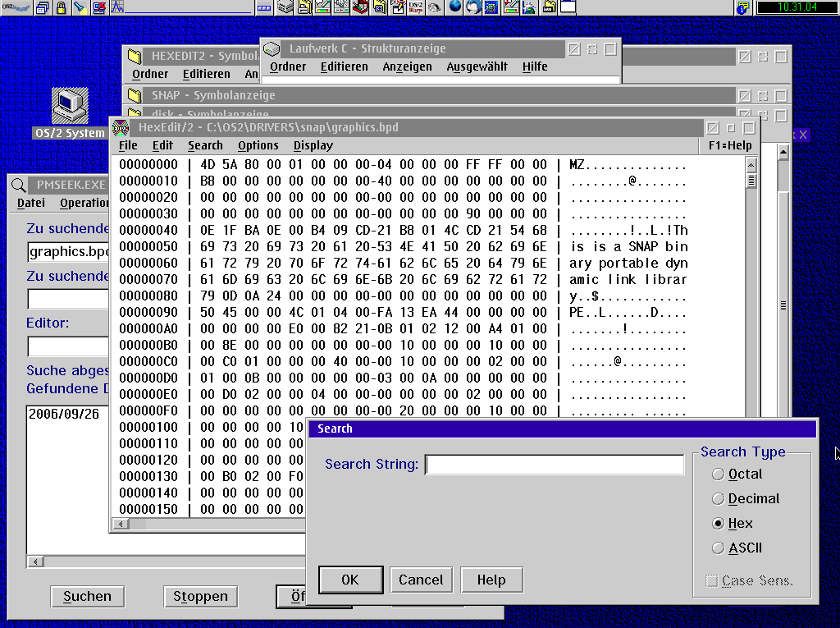Click the blank white window tray icon
This screenshot has width=840, height=628.
(x=568, y=7)
